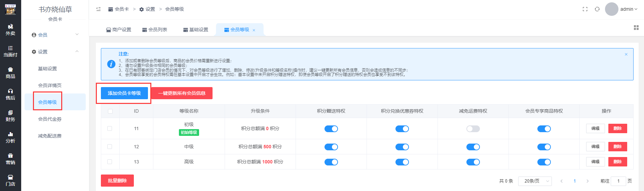Open 会员代金券 in the settings menu
This screenshot has width=644, height=191.
point(50,119)
